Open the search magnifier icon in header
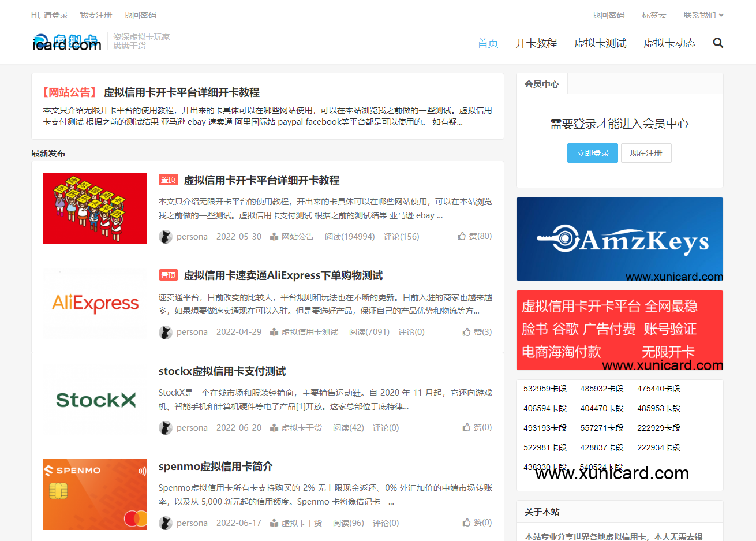The height and width of the screenshot is (541, 756). 718,43
